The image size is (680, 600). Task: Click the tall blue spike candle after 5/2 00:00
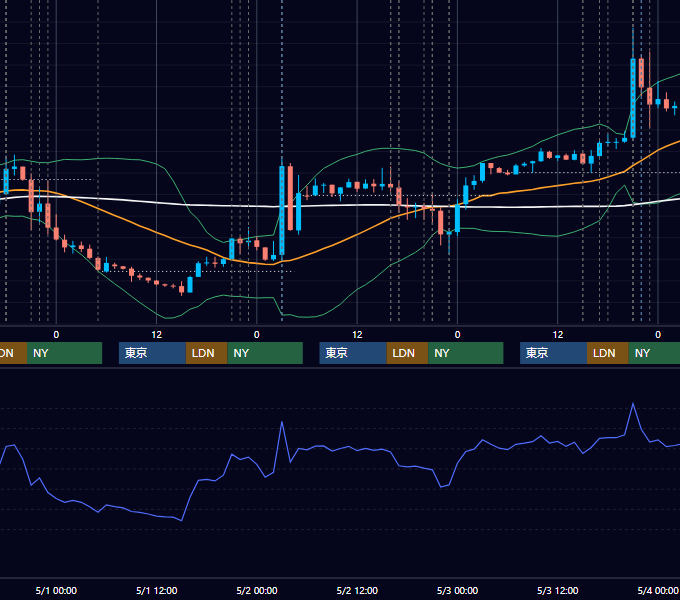[282, 210]
